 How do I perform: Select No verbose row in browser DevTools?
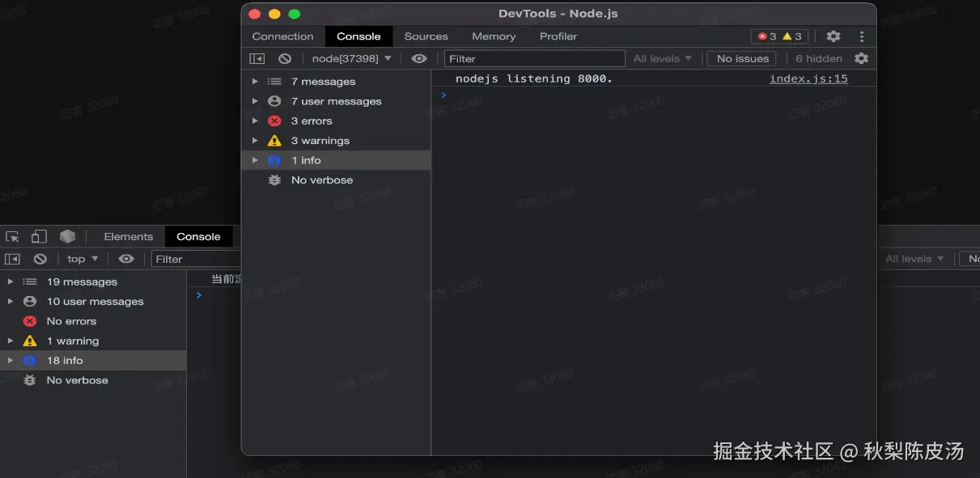pyautogui.click(x=93, y=380)
